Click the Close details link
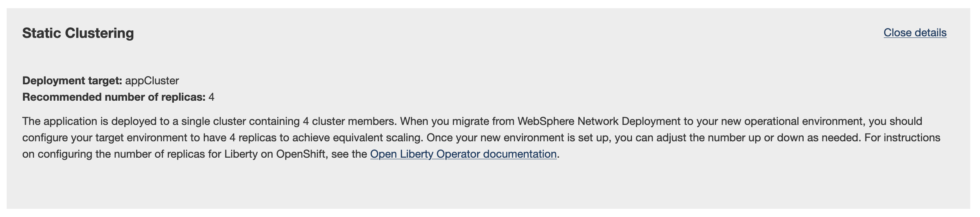Image resolution: width=980 pixels, height=217 pixels. (915, 33)
